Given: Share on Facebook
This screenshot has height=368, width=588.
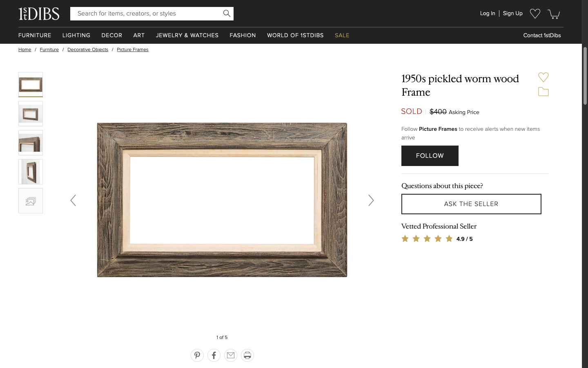Looking at the screenshot, I should 214,355.
